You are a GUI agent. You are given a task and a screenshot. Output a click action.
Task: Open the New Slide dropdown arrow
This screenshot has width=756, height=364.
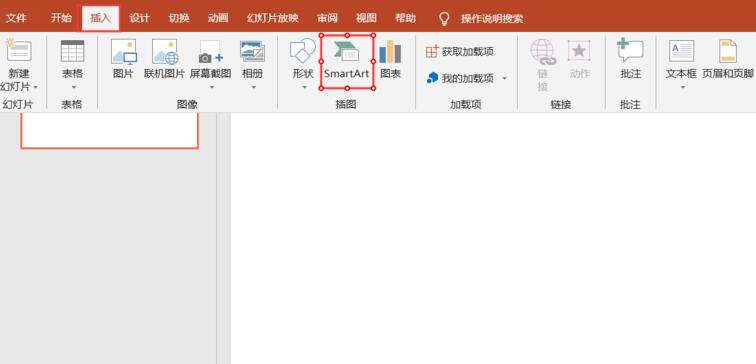pos(36,87)
